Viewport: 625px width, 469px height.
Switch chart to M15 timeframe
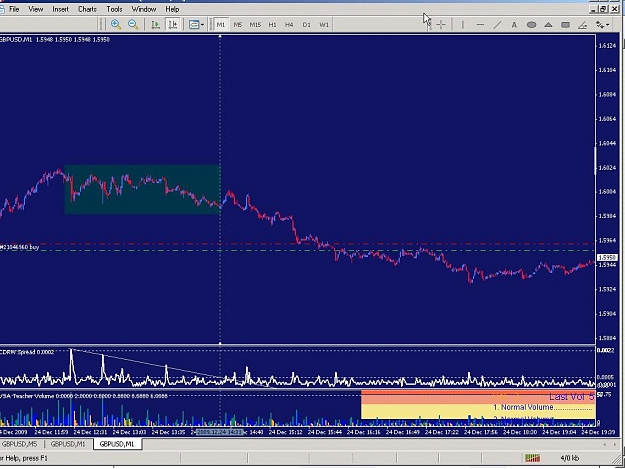[255, 25]
